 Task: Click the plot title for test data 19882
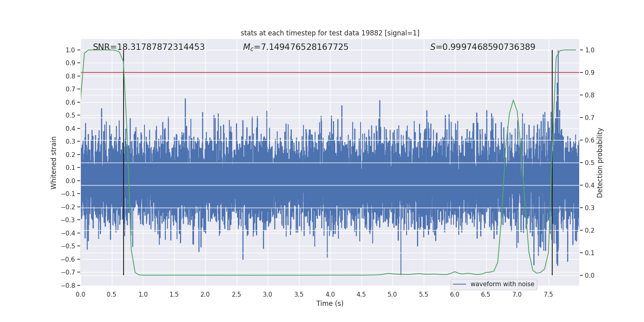coord(330,33)
